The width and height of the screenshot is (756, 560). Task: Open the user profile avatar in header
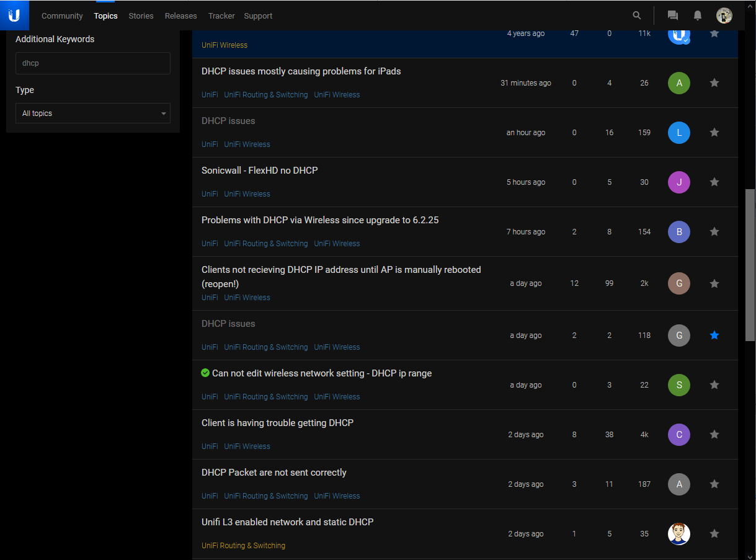(724, 16)
